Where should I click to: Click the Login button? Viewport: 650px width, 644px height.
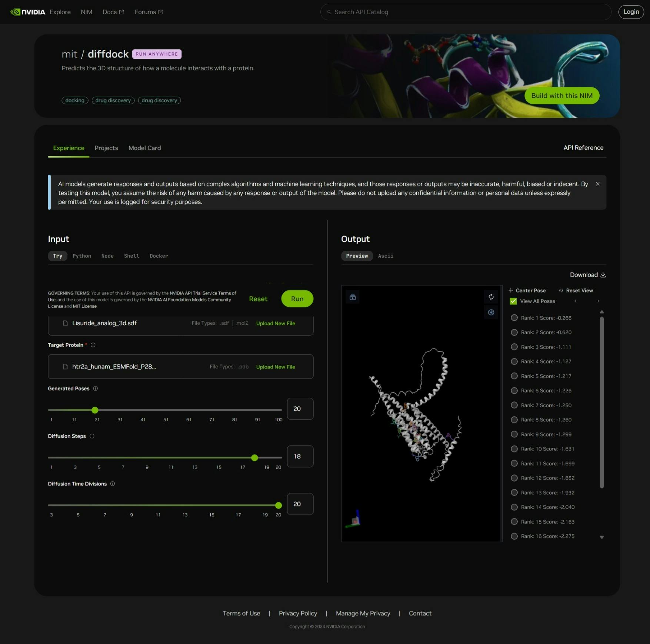631,12
